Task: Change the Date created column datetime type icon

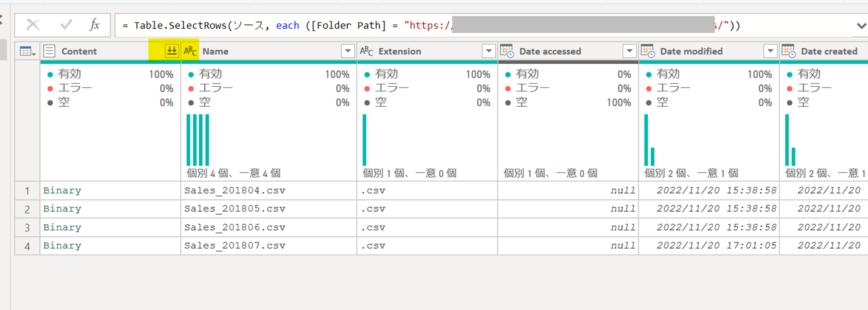Action: 789,51
